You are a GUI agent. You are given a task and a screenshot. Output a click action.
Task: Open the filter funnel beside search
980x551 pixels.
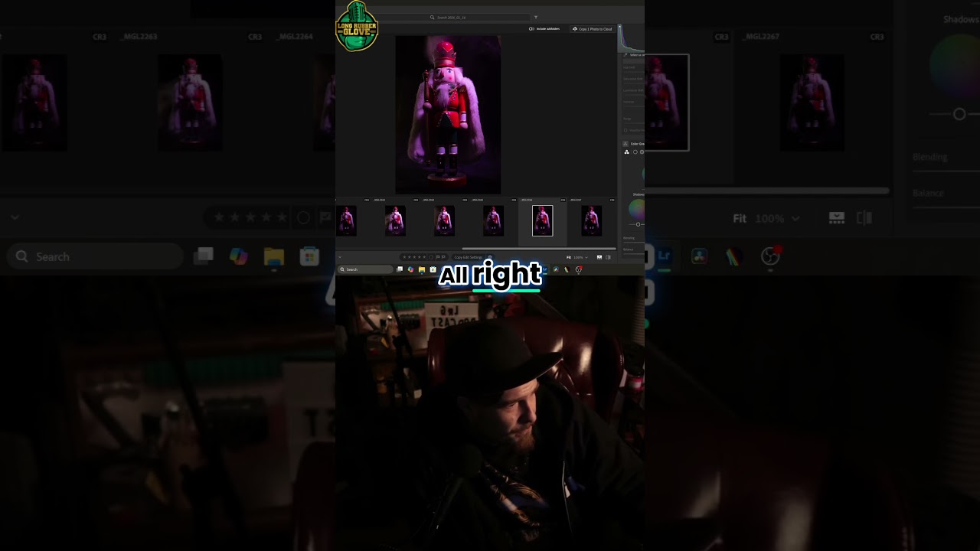pos(536,17)
